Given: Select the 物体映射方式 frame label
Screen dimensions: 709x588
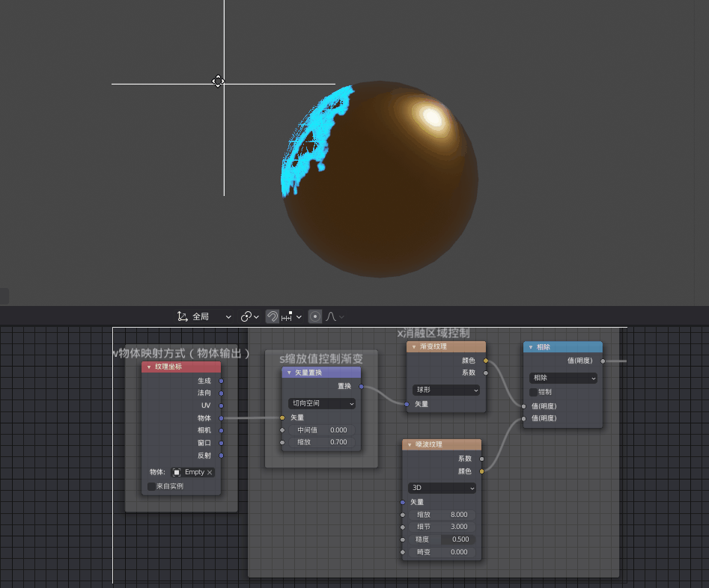Looking at the screenshot, I should pyautogui.click(x=181, y=353).
